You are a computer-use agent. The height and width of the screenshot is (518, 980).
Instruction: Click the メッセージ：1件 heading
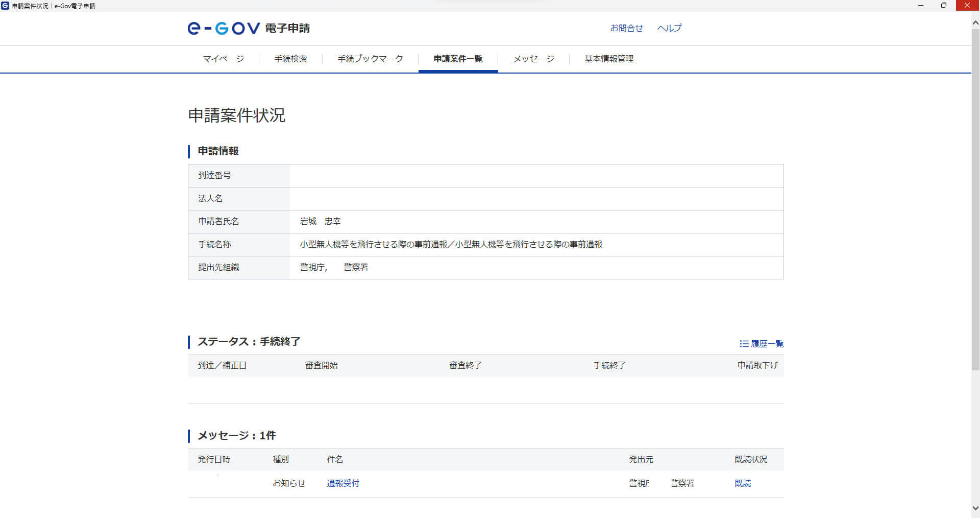[237, 436]
